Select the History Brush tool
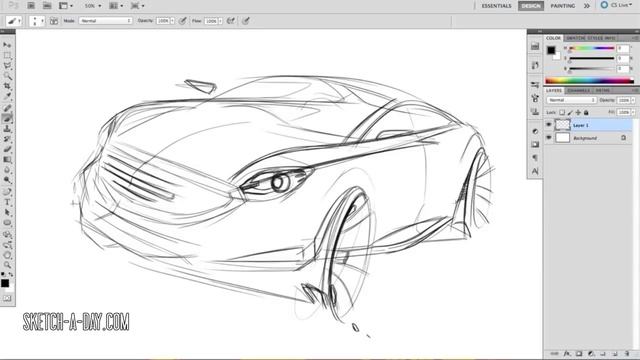This screenshot has height=360, width=640. [x=7, y=139]
